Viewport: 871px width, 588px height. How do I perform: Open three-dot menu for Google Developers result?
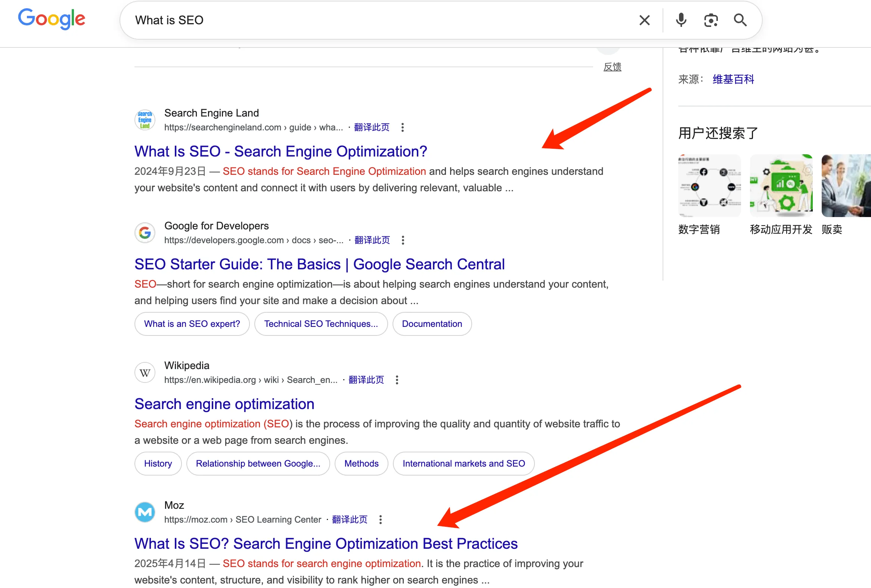click(403, 240)
